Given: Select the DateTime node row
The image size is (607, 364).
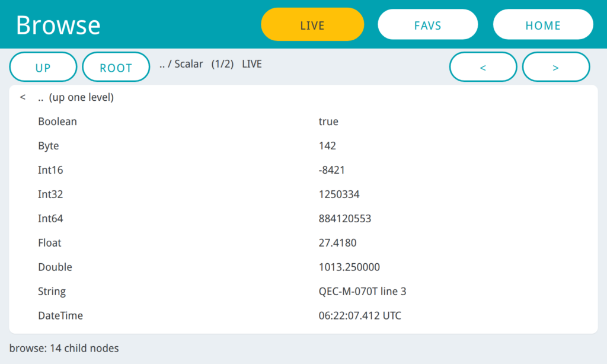Looking at the screenshot, I should tap(303, 315).
